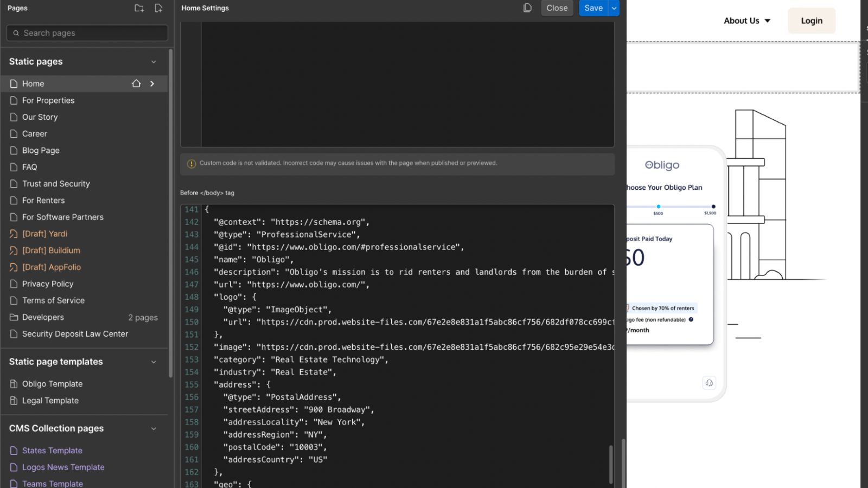The width and height of the screenshot is (868, 488).
Task: Collapse Static page templates section
Action: click(154, 362)
